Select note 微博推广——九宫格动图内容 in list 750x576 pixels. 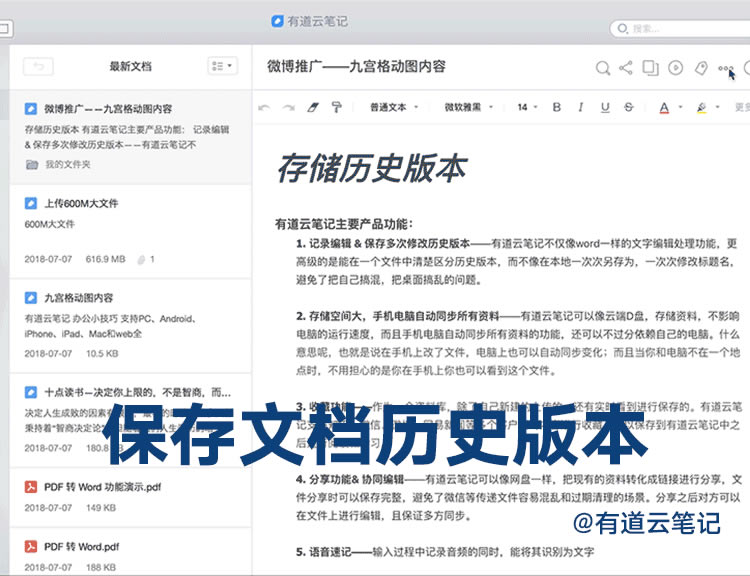pos(131,137)
